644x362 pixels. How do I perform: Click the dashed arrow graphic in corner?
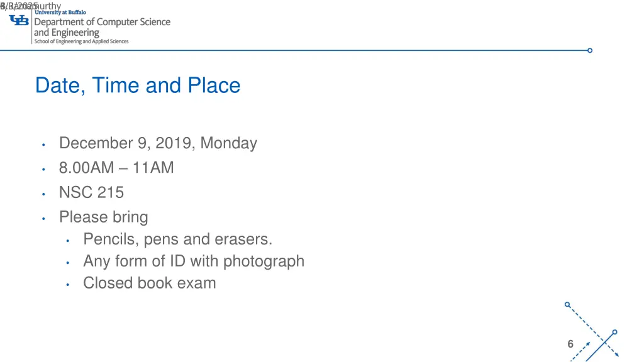(x=594, y=332)
